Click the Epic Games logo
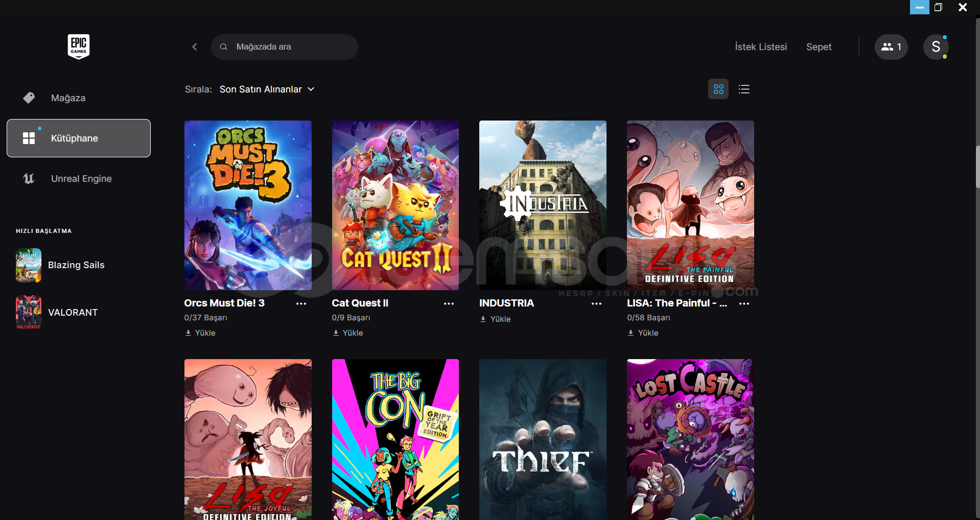 79,46
